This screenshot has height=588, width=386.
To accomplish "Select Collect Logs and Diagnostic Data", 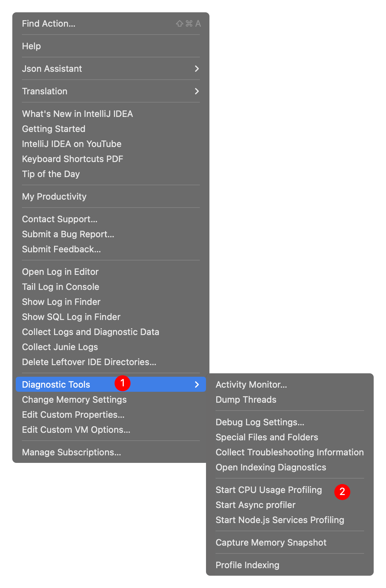I will pyautogui.click(x=91, y=332).
